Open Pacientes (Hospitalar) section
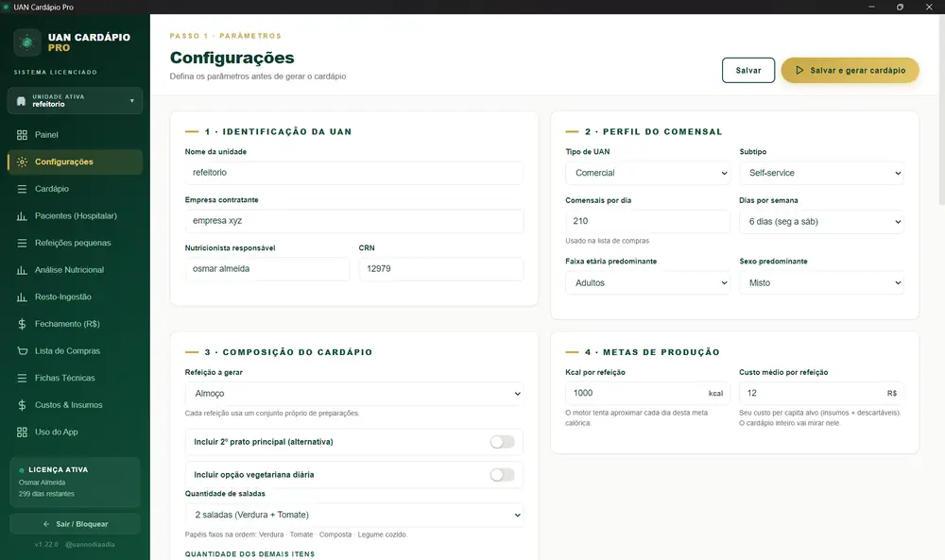This screenshot has width=945, height=560. [x=75, y=216]
